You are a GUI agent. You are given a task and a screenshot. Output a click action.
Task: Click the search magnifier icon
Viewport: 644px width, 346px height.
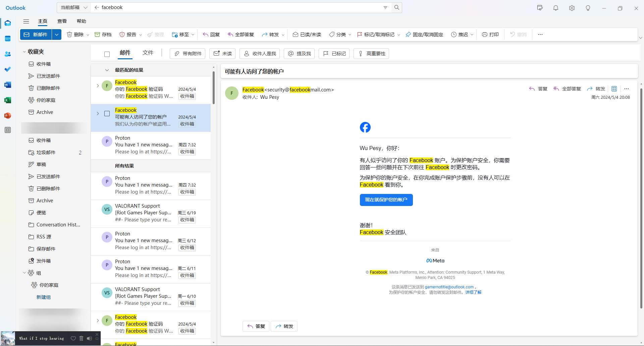click(397, 7)
